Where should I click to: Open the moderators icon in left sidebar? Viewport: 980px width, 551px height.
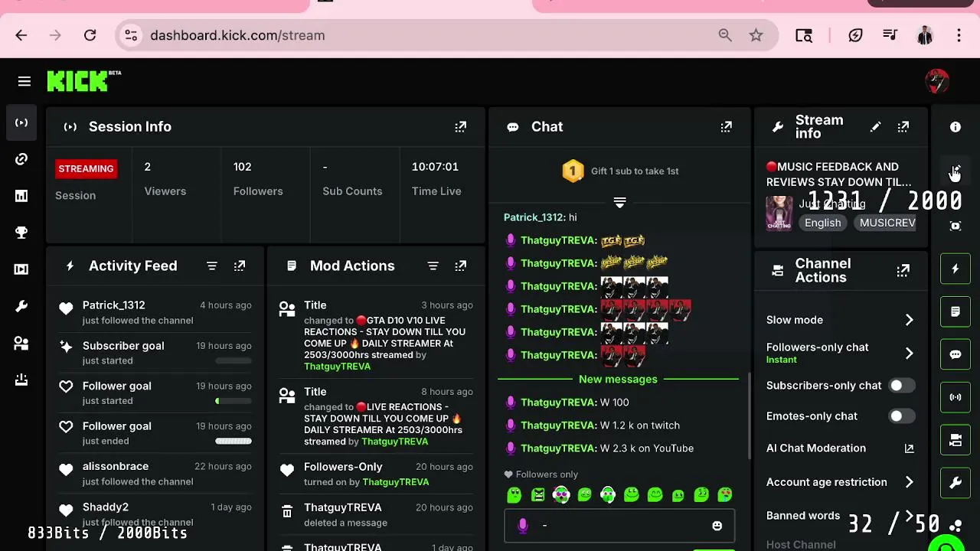[x=21, y=343]
